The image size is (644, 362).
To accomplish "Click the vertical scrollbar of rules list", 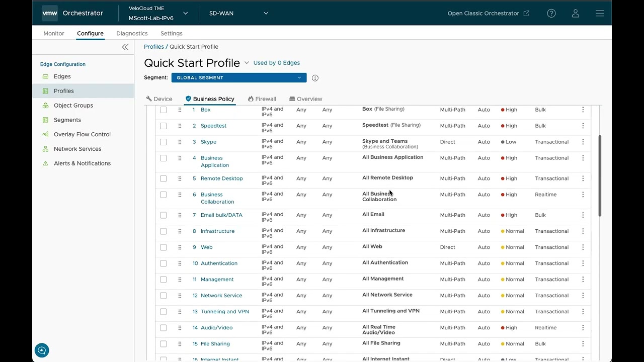I will (599, 176).
